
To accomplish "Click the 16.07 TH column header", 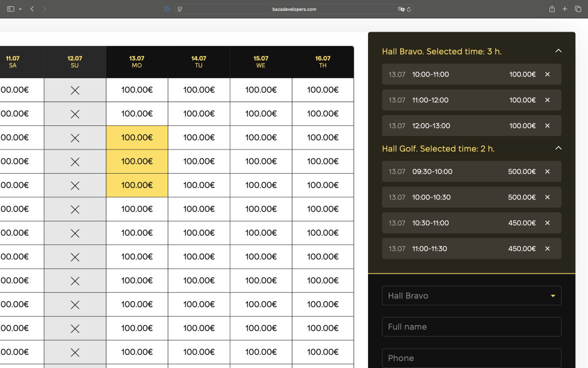I will pos(323,62).
